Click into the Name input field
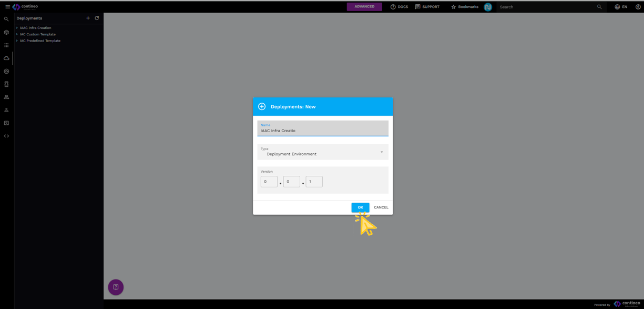Viewport: 644px width, 309px height. (323, 130)
